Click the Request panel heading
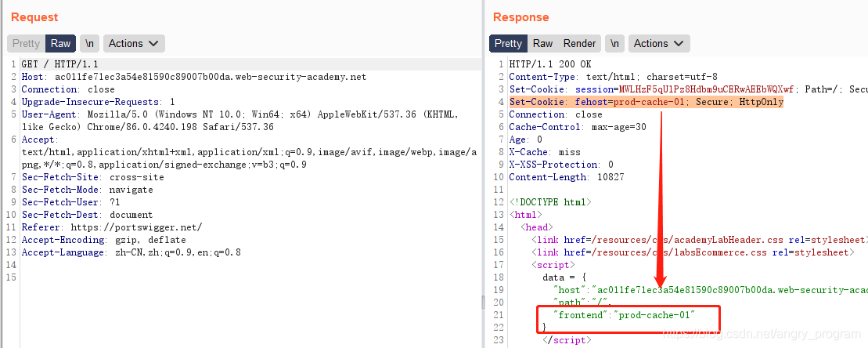This screenshot has width=868, height=348. (34, 17)
